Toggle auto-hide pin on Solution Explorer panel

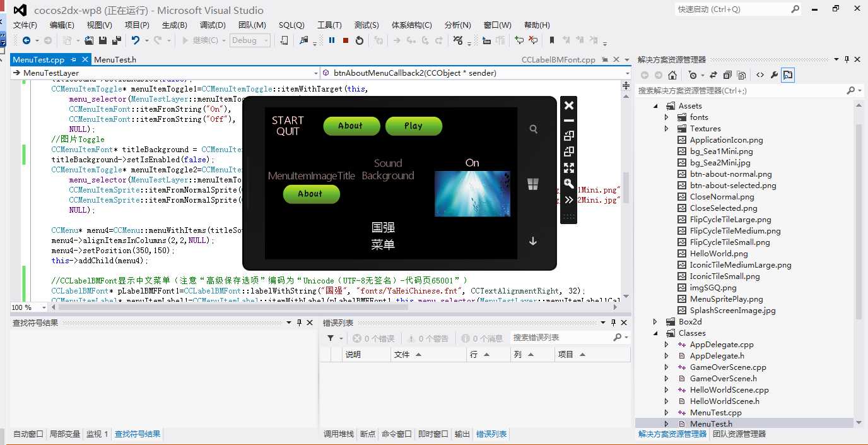[x=847, y=59]
